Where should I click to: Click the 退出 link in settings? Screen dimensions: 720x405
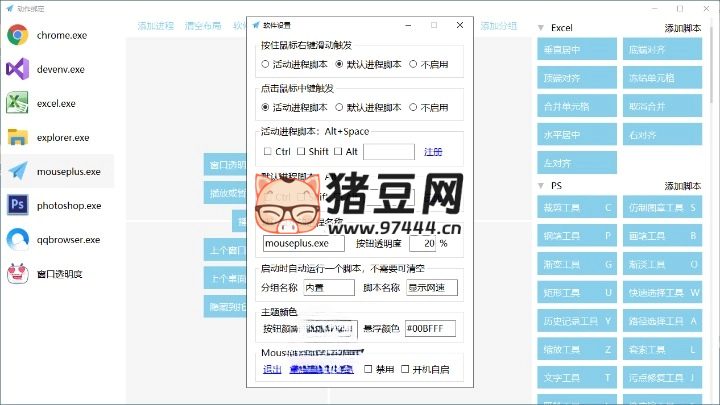coord(272,369)
